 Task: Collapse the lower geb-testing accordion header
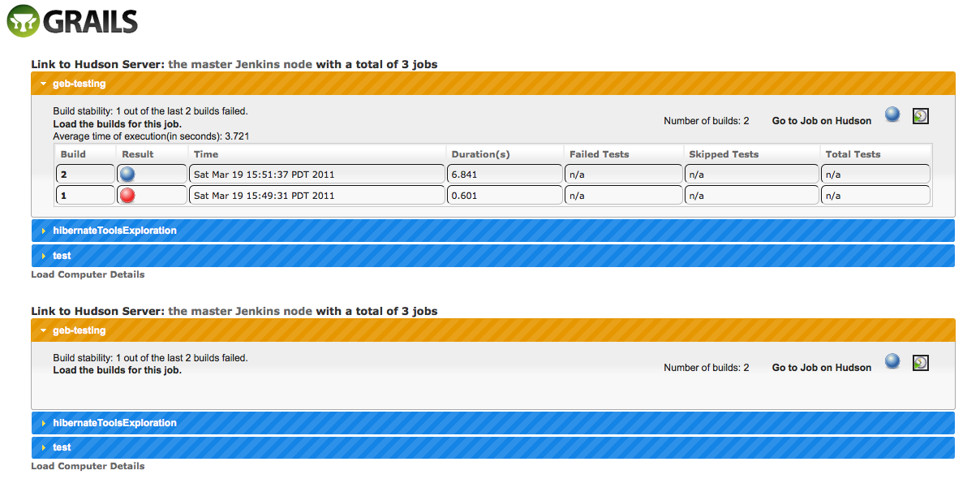[x=493, y=330]
